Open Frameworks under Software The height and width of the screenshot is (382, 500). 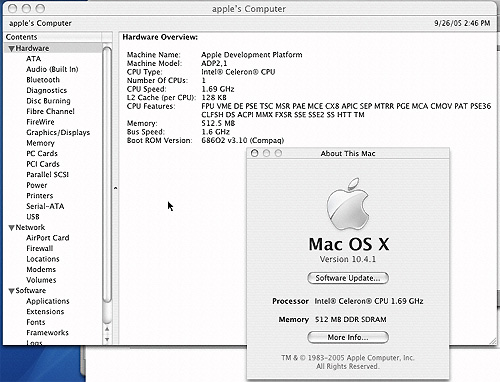click(x=47, y=333)
